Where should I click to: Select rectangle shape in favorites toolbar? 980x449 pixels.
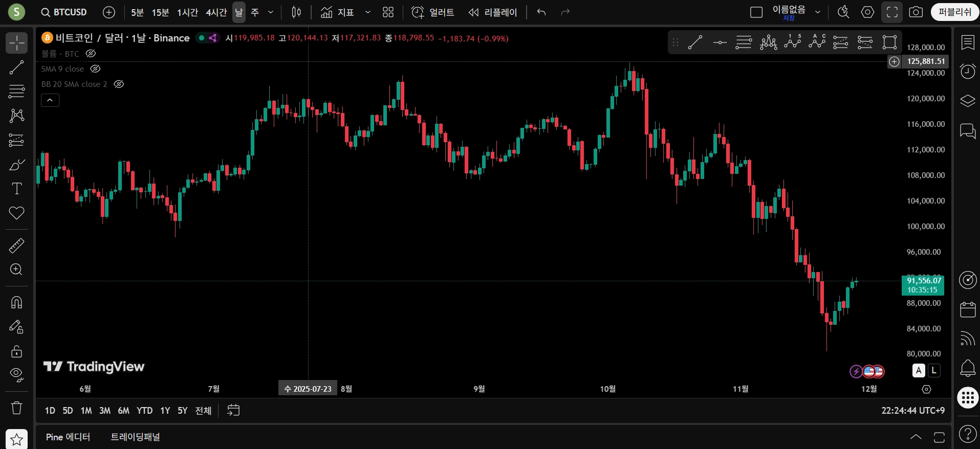[x=890, y=42]
